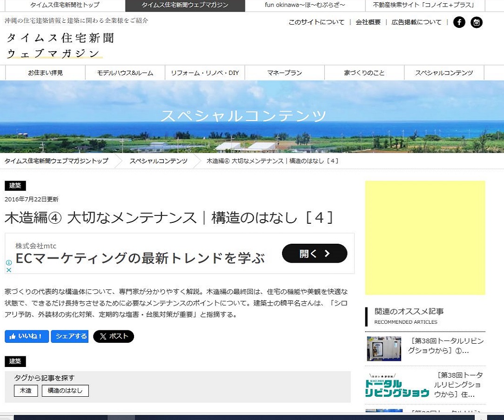Switch to タイムス住宅新聞社トップ tab
Image resolution: width=504 pixels, height=420 pixels.
(x=64, y=5)
